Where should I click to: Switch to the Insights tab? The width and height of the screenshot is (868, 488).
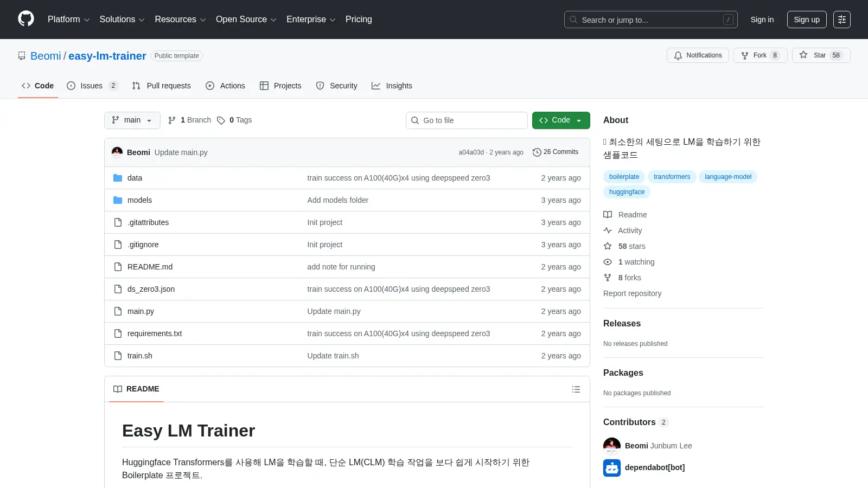[x=392, y=86]
